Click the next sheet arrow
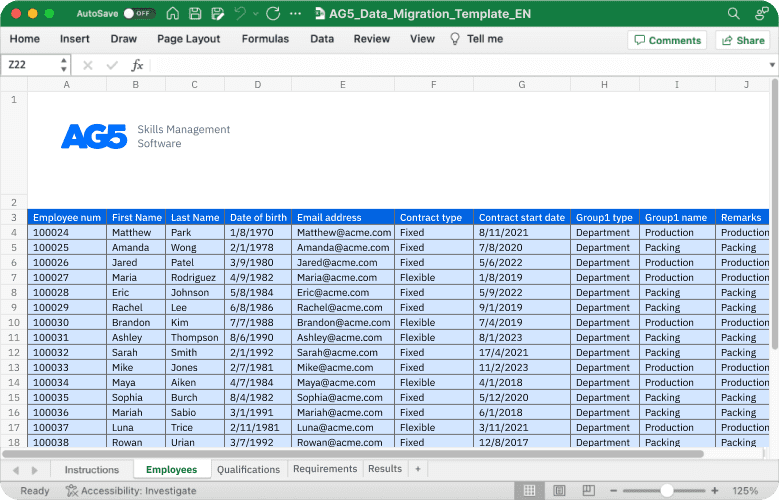 [34, 470]
